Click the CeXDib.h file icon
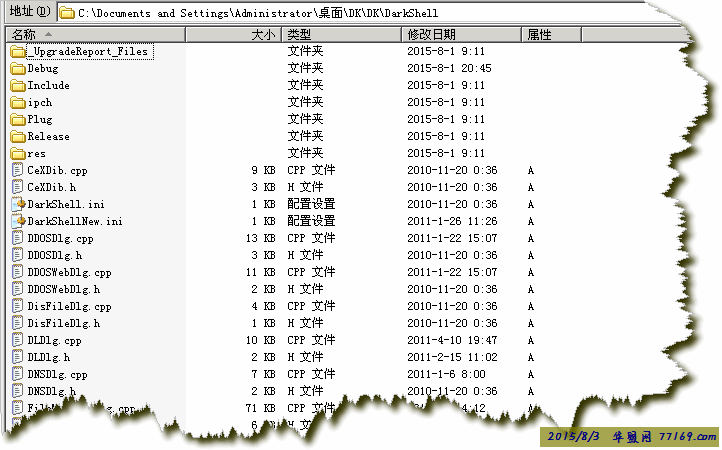Viewport: 722px width, 450px height. coord(17,187)
